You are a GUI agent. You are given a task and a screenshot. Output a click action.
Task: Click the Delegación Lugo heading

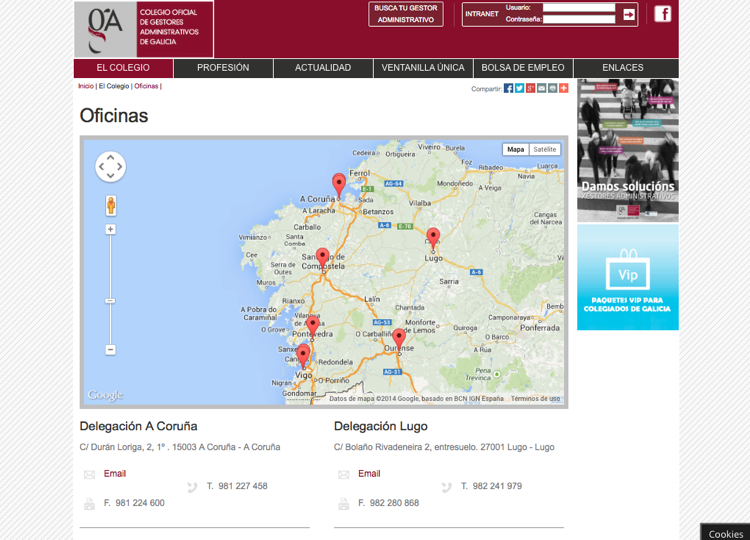(x=381, y=426)
